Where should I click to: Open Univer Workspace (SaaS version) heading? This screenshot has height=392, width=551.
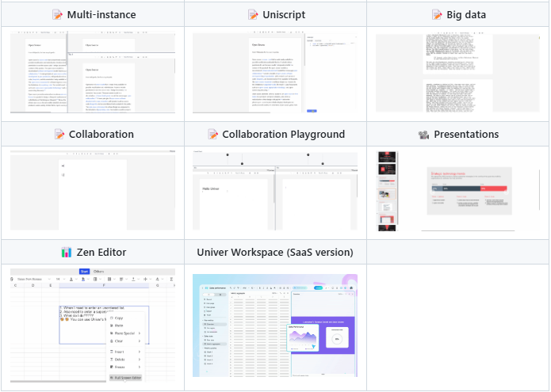pos(275,252)
